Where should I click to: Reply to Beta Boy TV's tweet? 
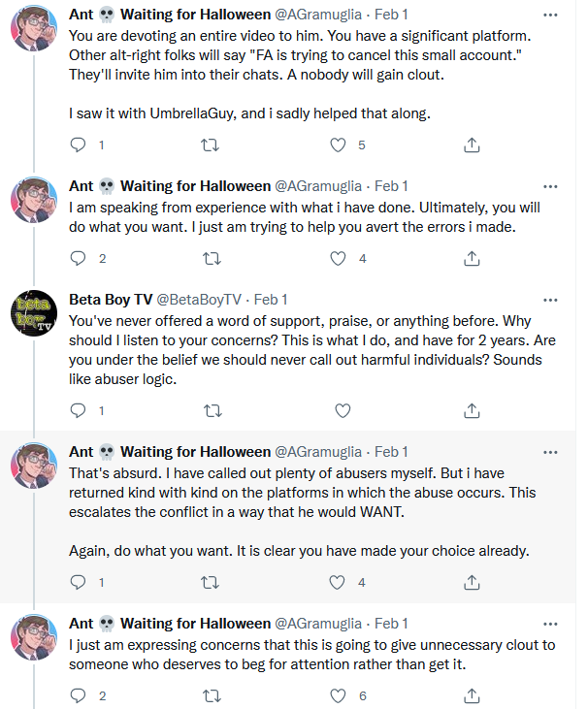pyautogui.click(x=79, y=410)
